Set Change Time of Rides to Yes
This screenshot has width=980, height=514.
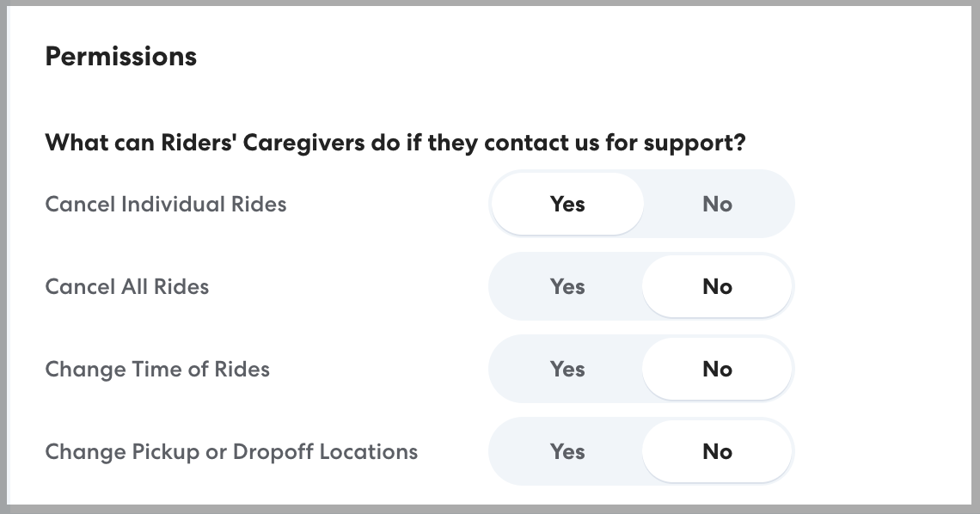[x=567, y=369]
